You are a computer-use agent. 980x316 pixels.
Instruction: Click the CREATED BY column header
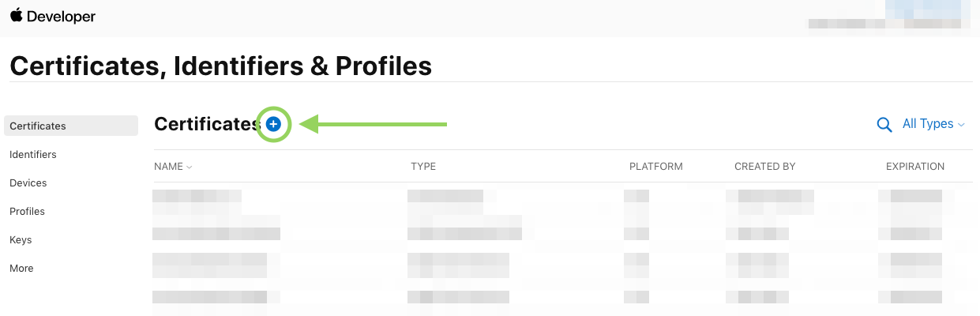click(x=764, y=167)
